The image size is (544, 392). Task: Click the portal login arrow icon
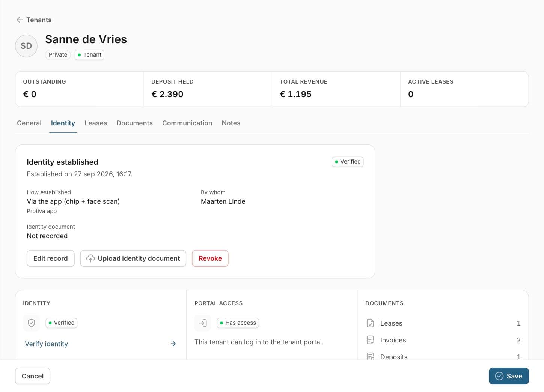coord(203,323)
